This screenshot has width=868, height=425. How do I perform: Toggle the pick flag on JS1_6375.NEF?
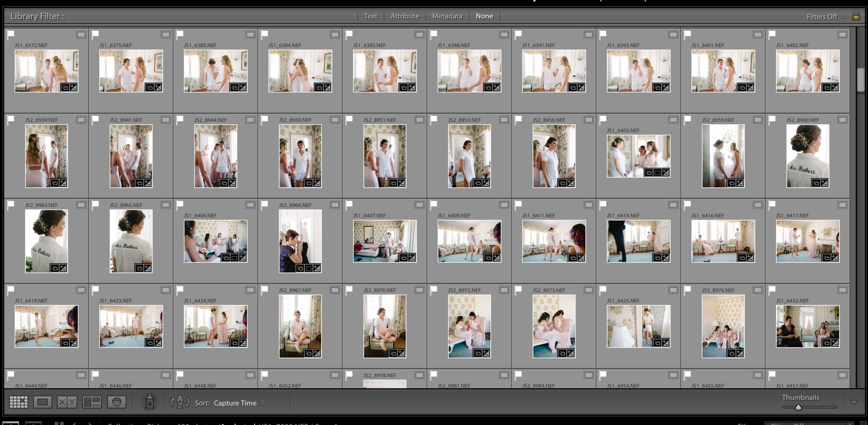(x=95, y=34)
